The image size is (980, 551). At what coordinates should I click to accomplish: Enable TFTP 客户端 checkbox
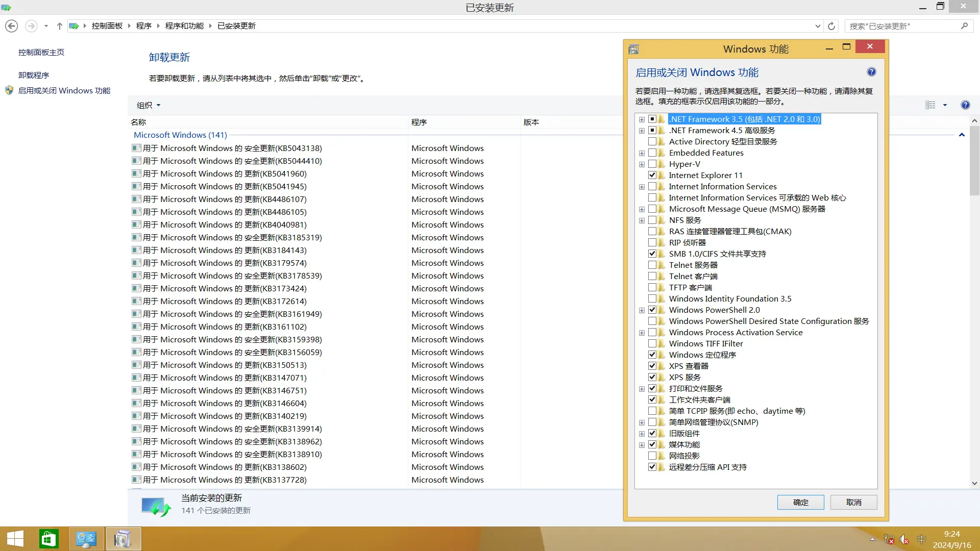coord(652,287)
